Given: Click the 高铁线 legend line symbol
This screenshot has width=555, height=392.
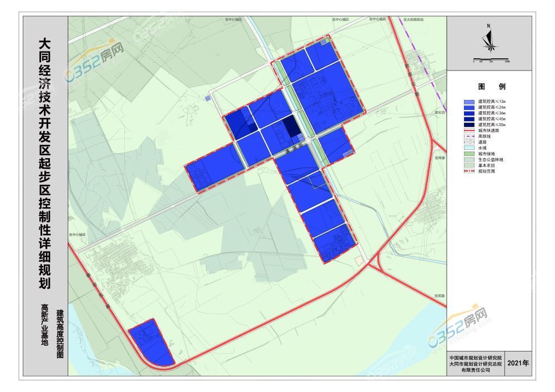Looking at the screenshot, I should pos(469,136).
